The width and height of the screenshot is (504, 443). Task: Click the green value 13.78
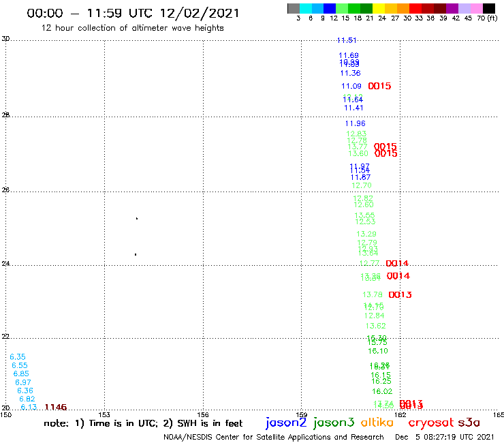pos(373,294)
